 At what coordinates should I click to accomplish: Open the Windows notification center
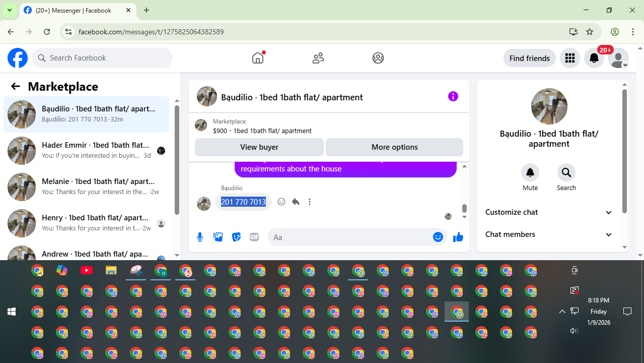(x=627, y=312)
